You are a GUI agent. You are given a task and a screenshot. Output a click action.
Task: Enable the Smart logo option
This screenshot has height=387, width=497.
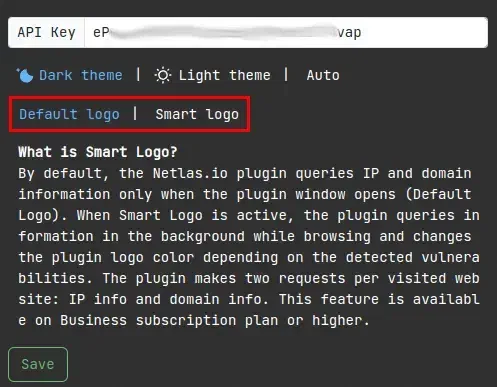click(x=197, y=114)
